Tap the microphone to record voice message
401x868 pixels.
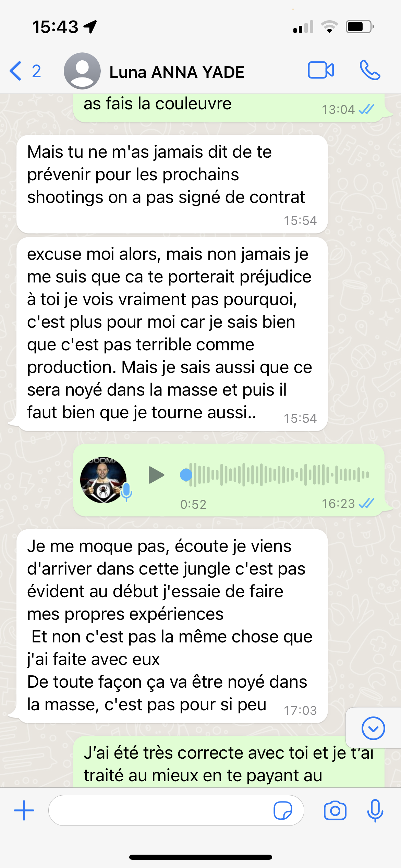click(x=375, y=810)
